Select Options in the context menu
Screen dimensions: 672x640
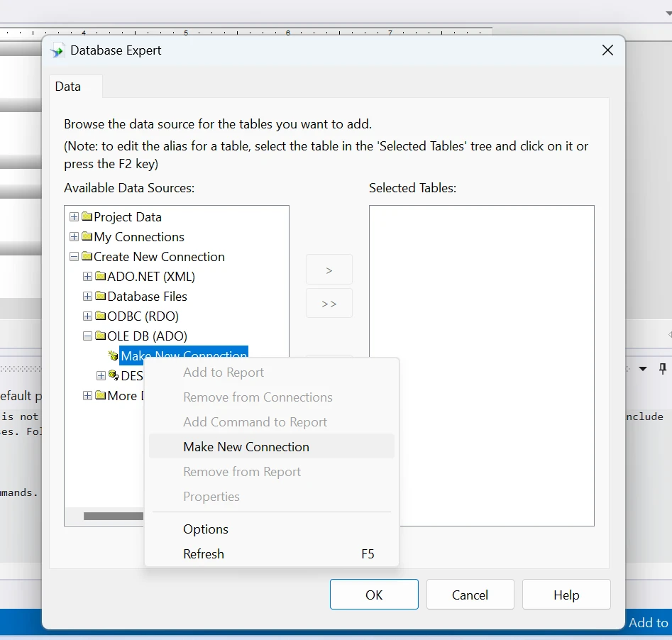tap(206, 529)
